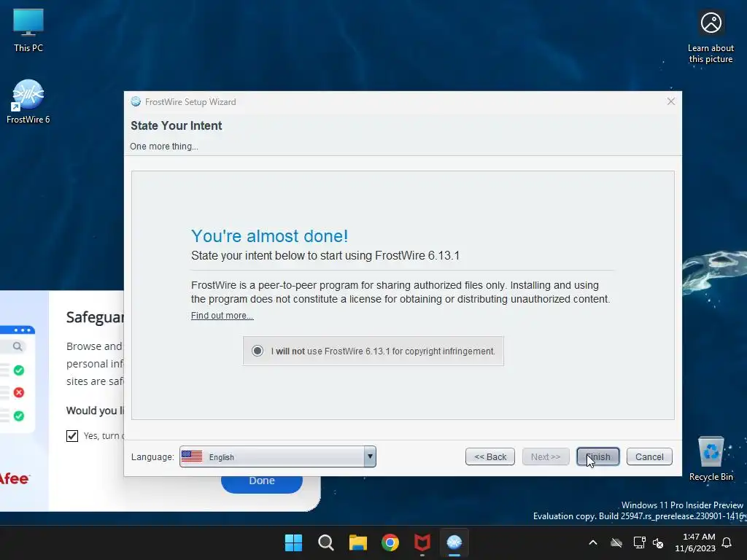Close the FrostWire Setup Wizard window
This screenshot has height=560, width=747.
(671, 101)
